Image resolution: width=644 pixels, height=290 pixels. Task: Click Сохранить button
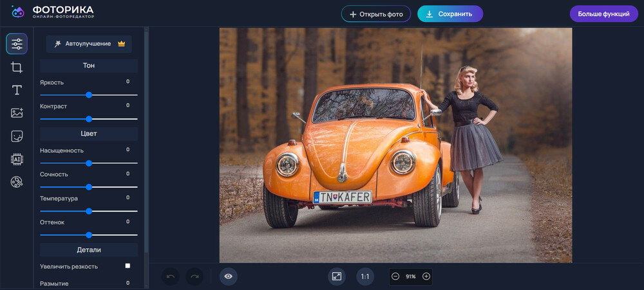[450, 14]
